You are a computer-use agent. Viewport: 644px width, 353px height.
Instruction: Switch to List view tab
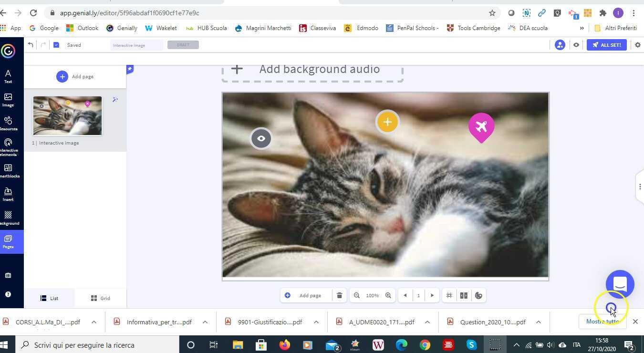point(50,298)
